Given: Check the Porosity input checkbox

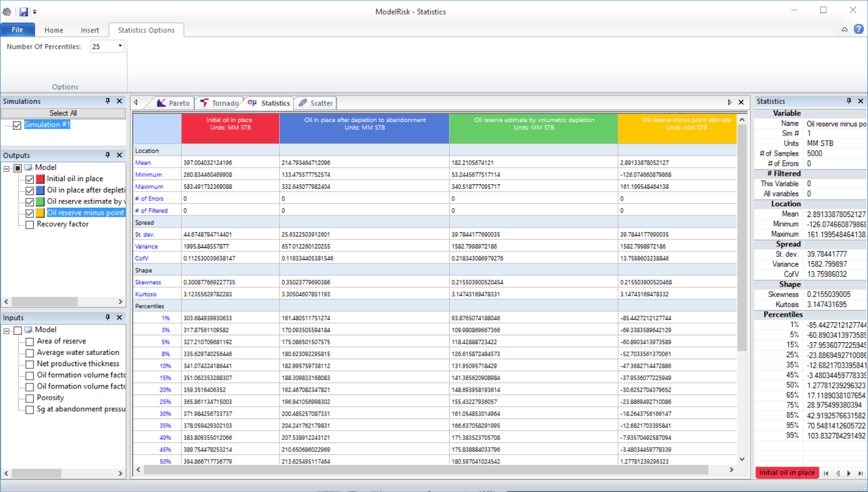Looking at the screenshot, I should (30, 398).
